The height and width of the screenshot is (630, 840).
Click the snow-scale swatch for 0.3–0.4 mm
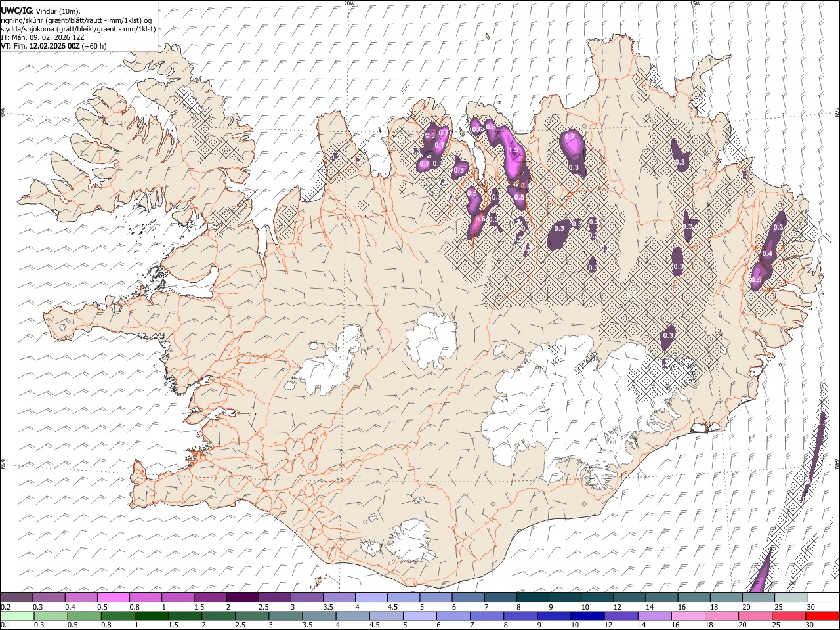[x=49, y=597]
